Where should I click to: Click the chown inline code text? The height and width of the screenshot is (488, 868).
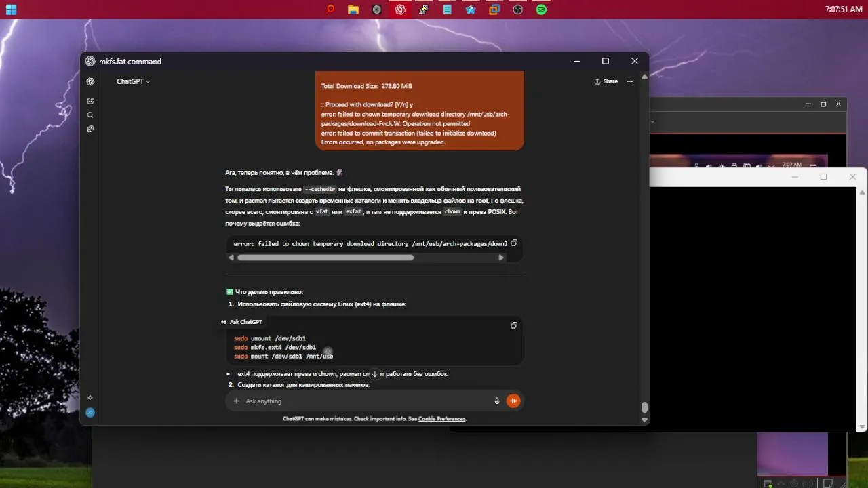tap(452, 211)
